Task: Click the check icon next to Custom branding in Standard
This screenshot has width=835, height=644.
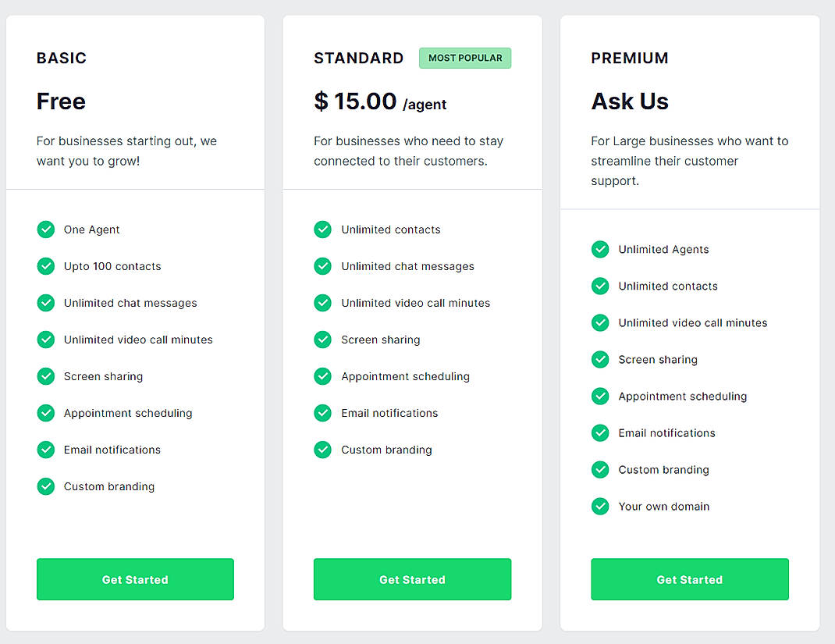Action: [322, 450]
